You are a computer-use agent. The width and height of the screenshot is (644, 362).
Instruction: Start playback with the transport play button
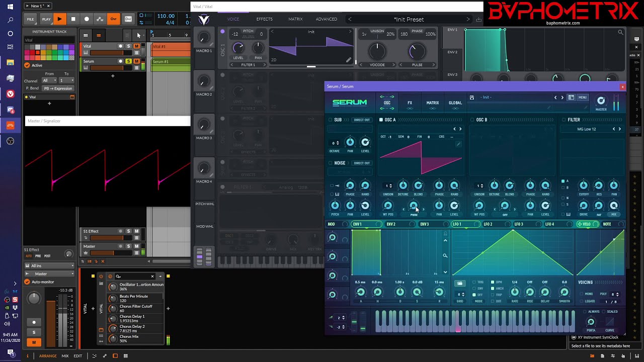(x=59, y=19)
